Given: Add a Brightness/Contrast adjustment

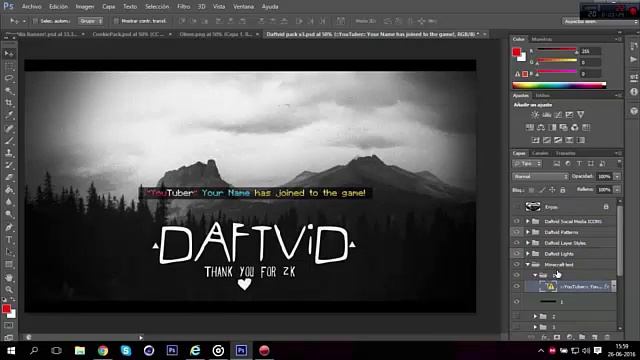Looking at the screenshot, I should point(535,115).
